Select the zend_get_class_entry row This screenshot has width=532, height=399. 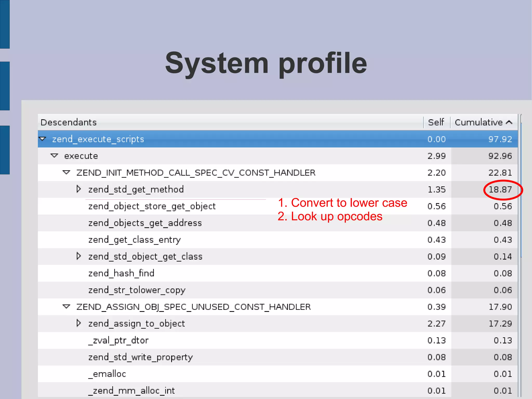134,240
